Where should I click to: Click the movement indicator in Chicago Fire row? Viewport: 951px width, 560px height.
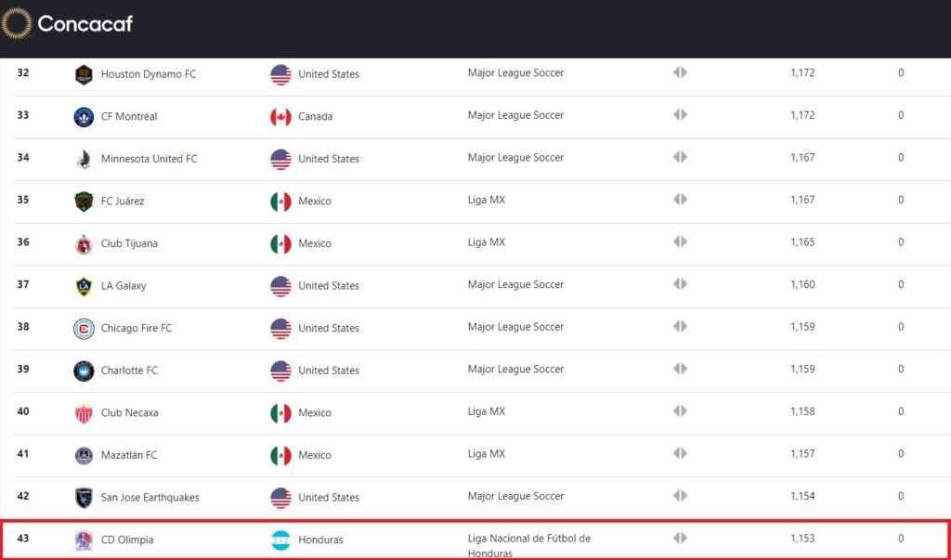point(680,326)
